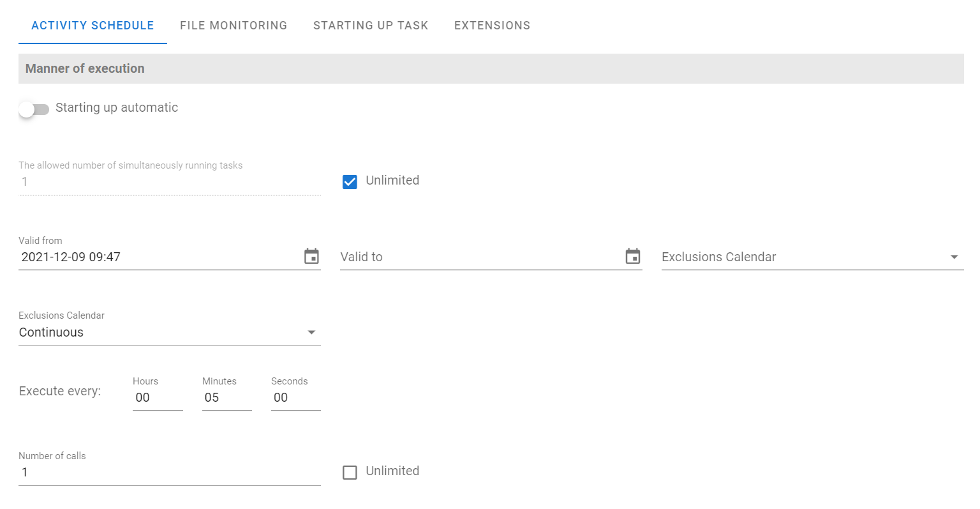Image resolution: width=980 pixels, height=509 pixels.
Task: Edit the Seconds field of Execute every
Action: [x=295, y=397]
